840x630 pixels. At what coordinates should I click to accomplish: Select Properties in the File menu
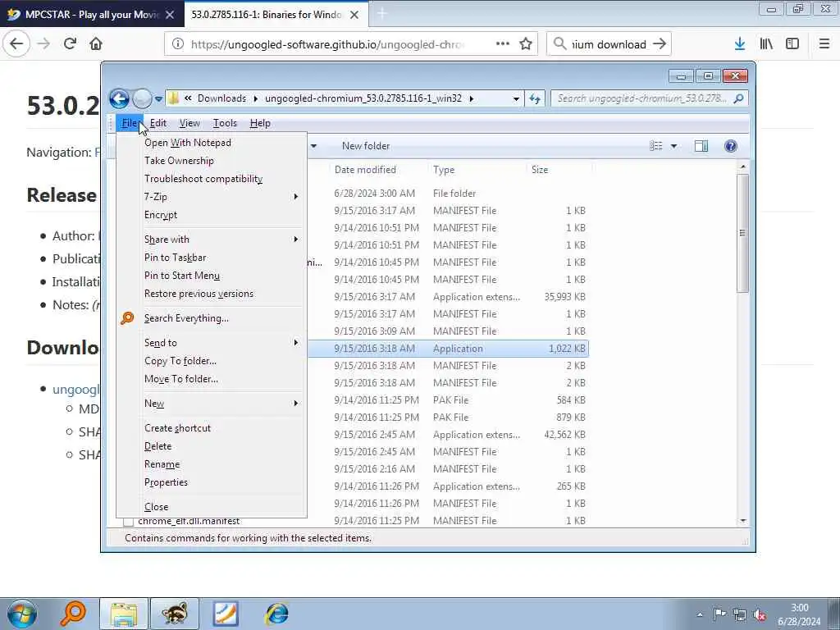166,482
